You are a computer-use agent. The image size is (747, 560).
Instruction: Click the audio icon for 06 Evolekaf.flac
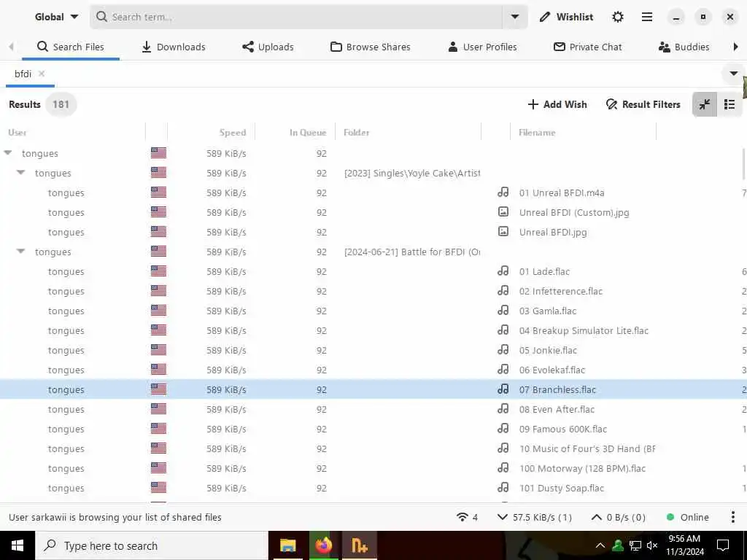click(503, 369)
